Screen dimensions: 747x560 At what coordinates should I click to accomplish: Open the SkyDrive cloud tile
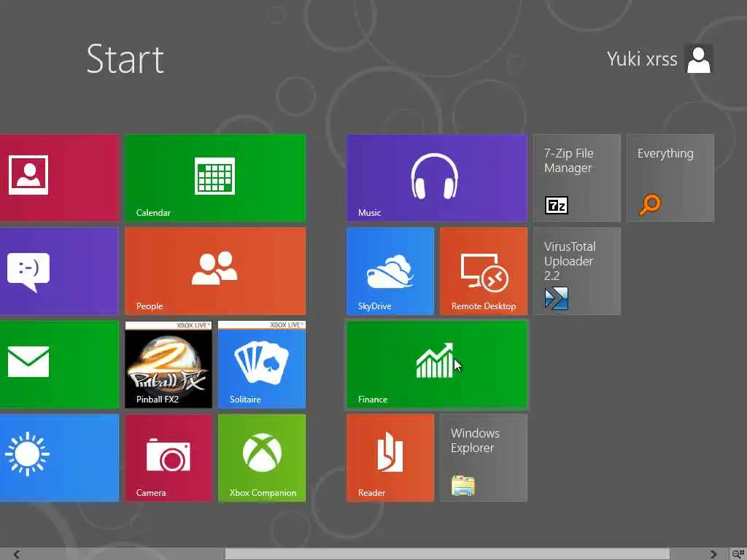click(x=390, y=271)
